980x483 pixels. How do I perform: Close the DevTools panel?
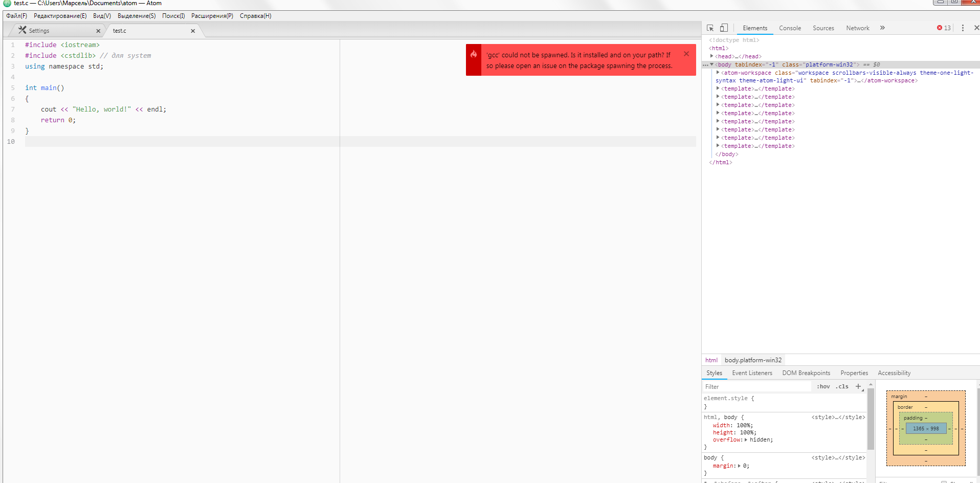976,28
